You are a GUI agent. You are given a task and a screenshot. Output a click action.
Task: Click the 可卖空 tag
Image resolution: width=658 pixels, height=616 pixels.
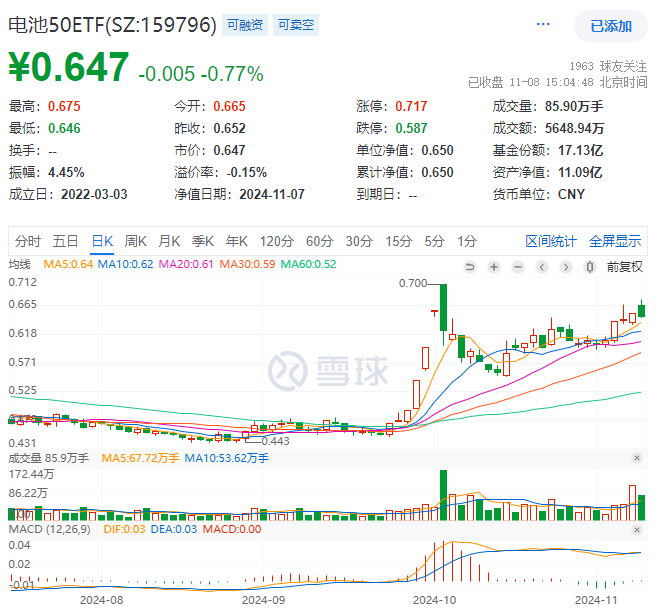coord(296,25)
